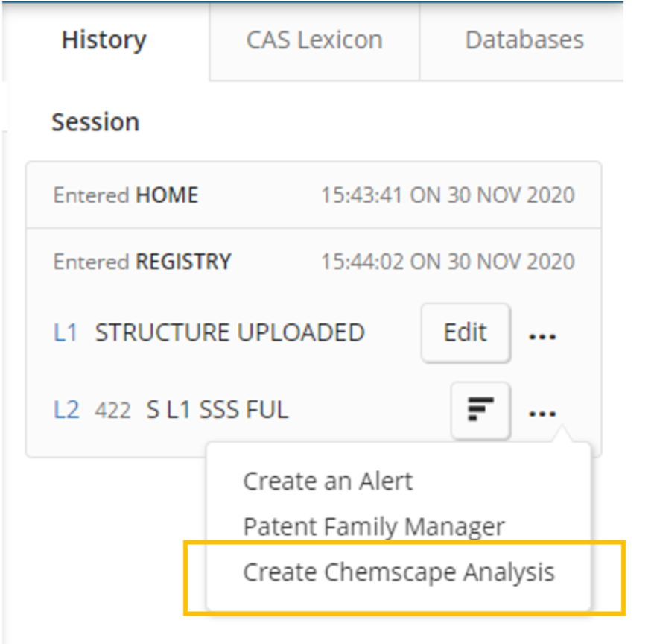The image size is (654, 644).
Task: Click the ellipsis icon on the L2 row
Action: [x=542, y=413]
